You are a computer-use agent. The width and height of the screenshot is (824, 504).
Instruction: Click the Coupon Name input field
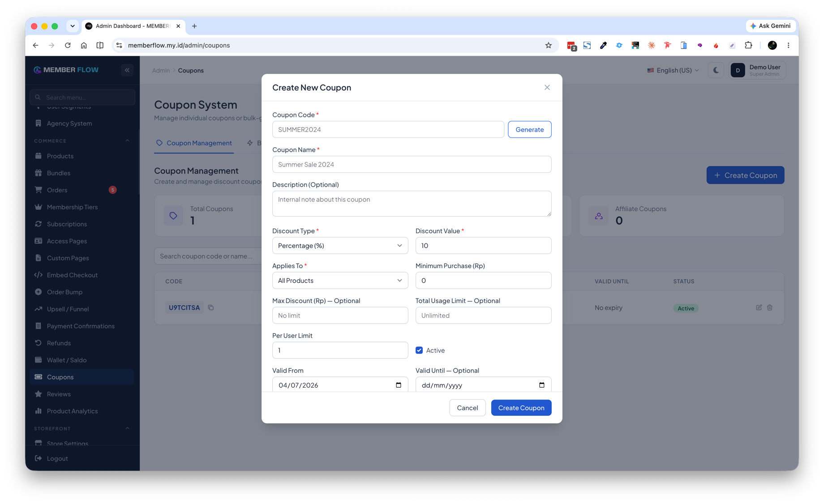[x=412, y=164]
